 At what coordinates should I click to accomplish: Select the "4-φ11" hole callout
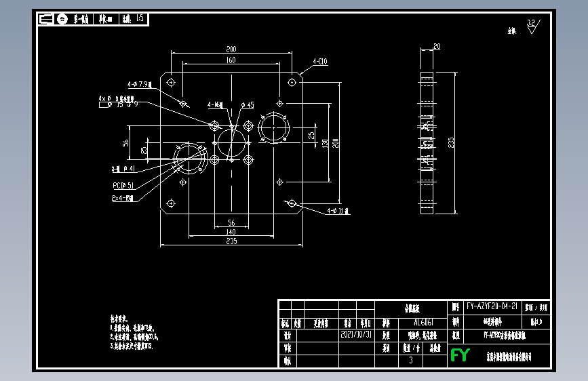click(x=338, y=211)
